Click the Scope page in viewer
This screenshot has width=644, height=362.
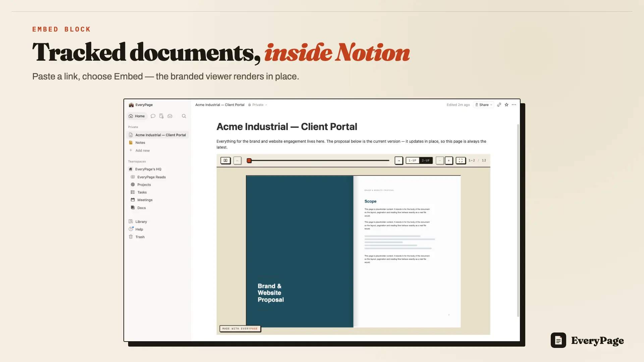pyautogui.click(x=407, y=251)
